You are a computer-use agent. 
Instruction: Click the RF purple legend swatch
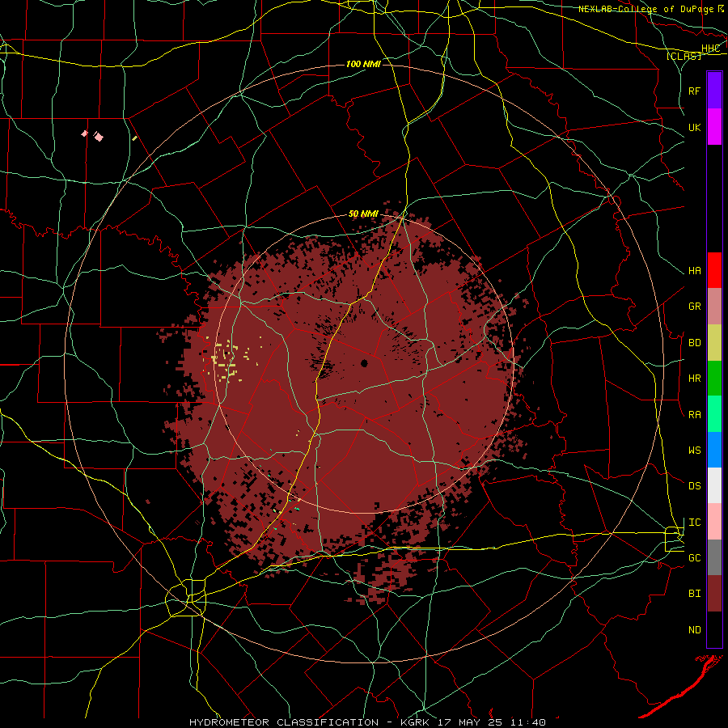coord(714,91)
